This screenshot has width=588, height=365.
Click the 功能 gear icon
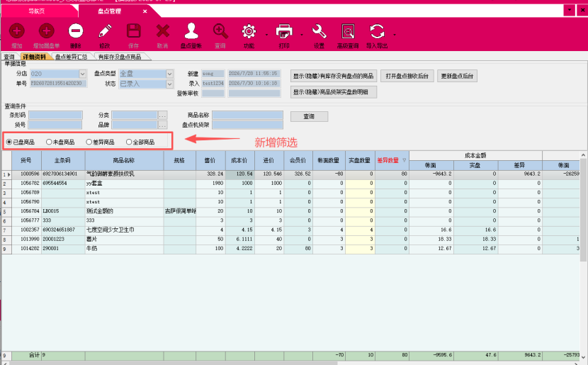[x=249, y=31]
